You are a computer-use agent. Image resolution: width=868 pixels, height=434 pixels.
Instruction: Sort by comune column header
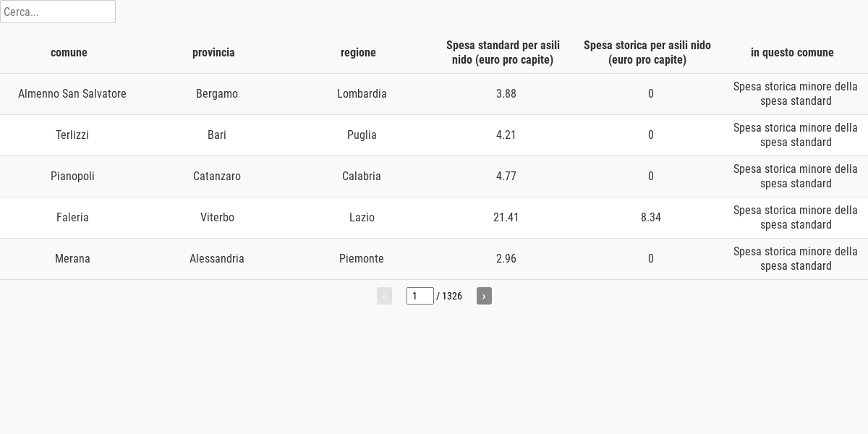click(x=69, y=52)
